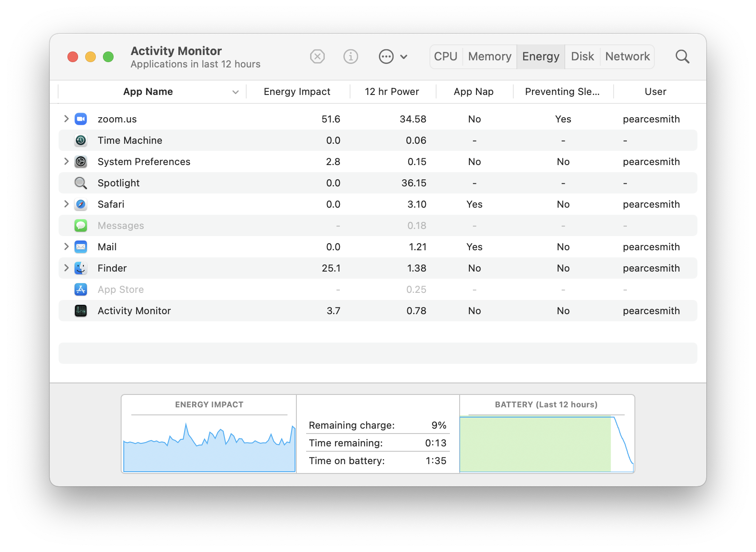The height and width of the screenshot is (552, 756).
Task: Toggle sort order via App Name header chevron
Action: (x=236, y=92)
